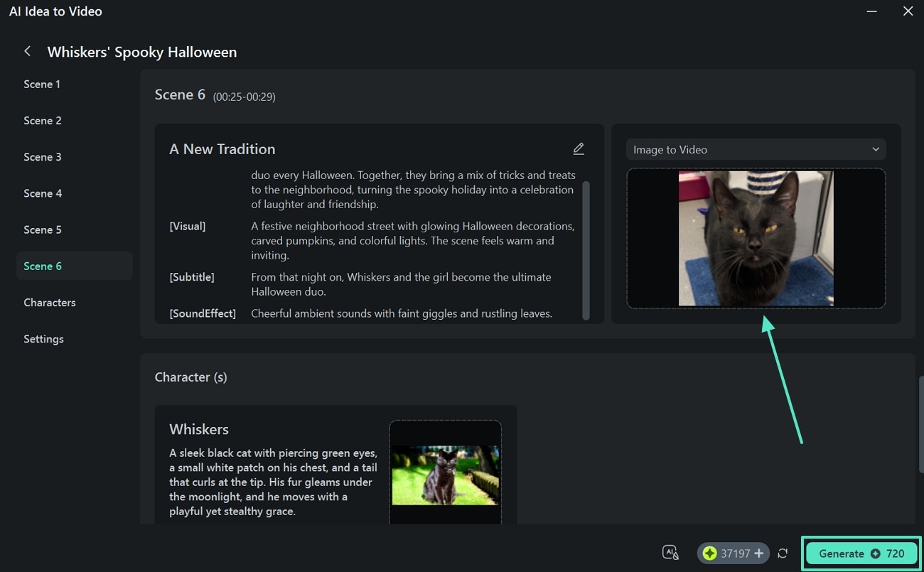Edit the A New Tradition scene script
Image resolution: width=924 pixels, height=572 pixels.
tap(579, 149)
